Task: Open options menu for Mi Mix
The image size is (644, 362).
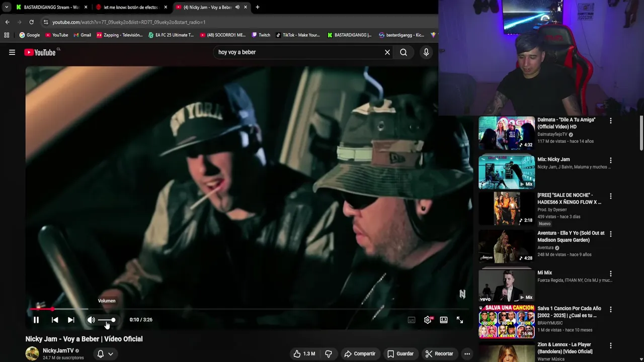Action: click(611, 274)
